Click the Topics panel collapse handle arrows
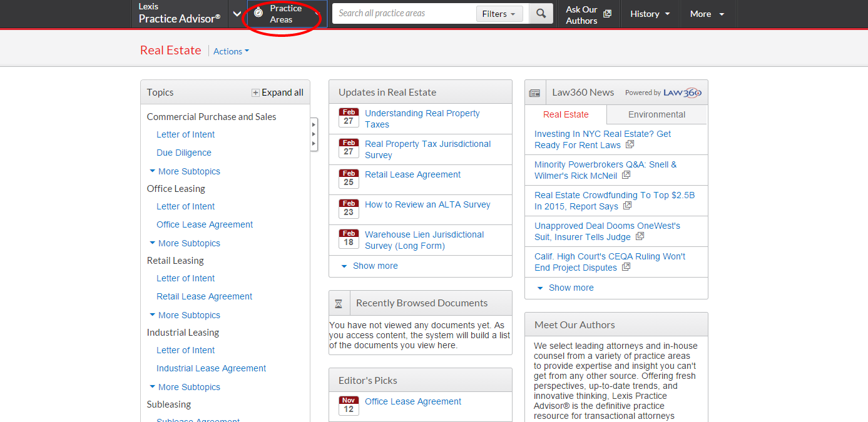 pos(314,134)
